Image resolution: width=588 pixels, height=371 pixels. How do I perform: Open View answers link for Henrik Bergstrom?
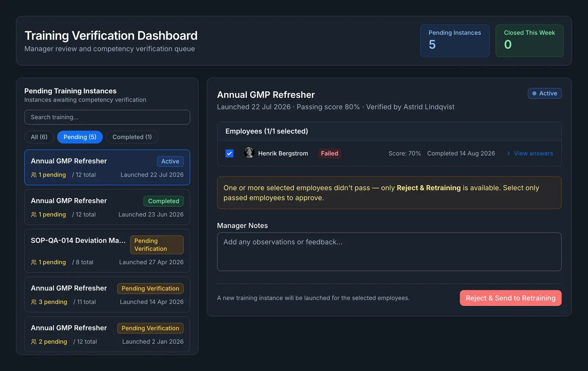(533, 153)
